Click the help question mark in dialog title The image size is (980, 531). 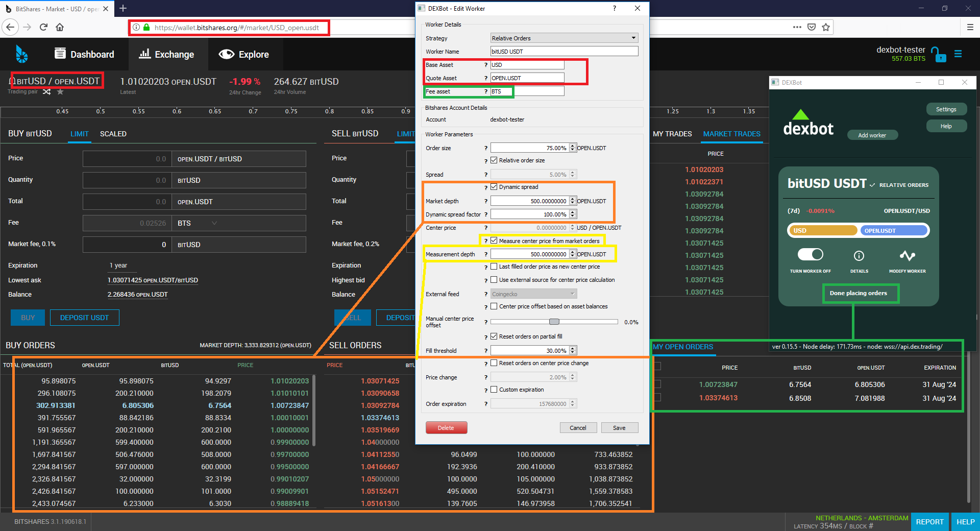[x=614, y=8]
